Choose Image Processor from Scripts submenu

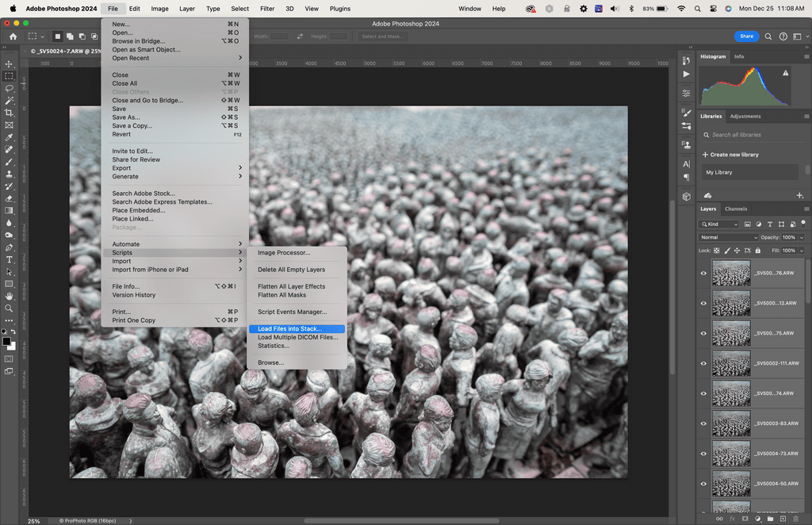[x=297, y=253]
